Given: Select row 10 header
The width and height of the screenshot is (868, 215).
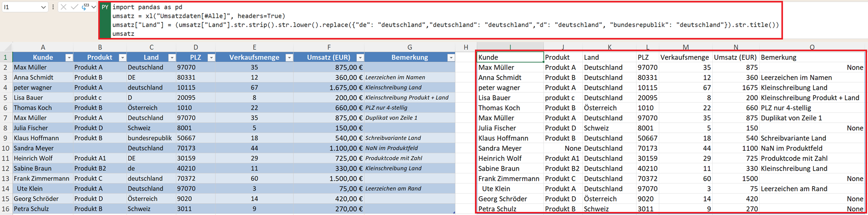Looking at the screenshot, I should [6, 148].
